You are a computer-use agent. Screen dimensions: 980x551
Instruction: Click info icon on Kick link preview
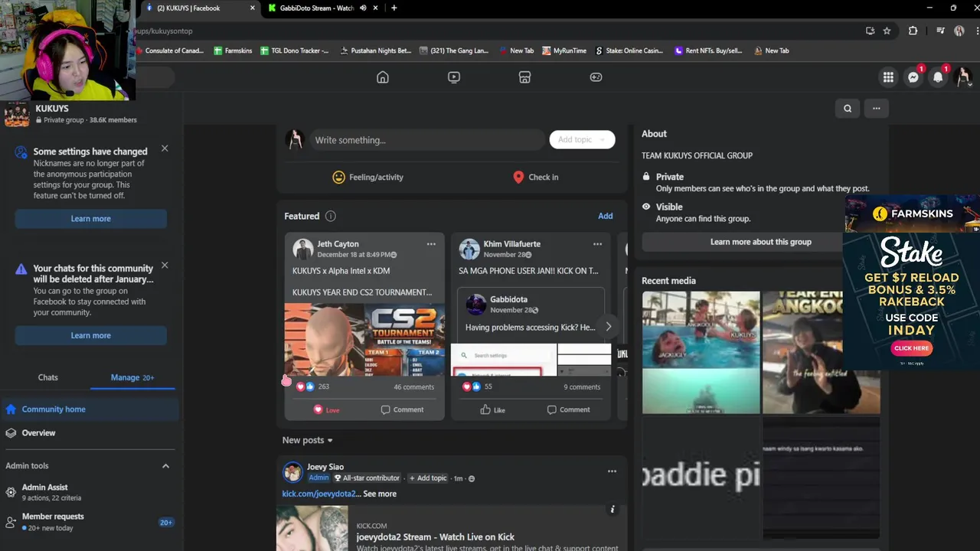pos(612,510)
